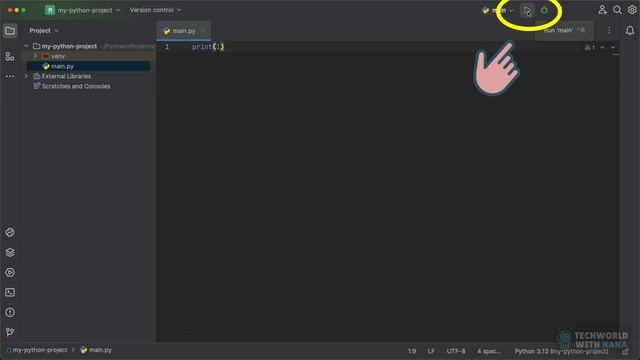Open editor tab options three-dot menu
The height and width of the screenshot is (360, 640).
point(609,31)
